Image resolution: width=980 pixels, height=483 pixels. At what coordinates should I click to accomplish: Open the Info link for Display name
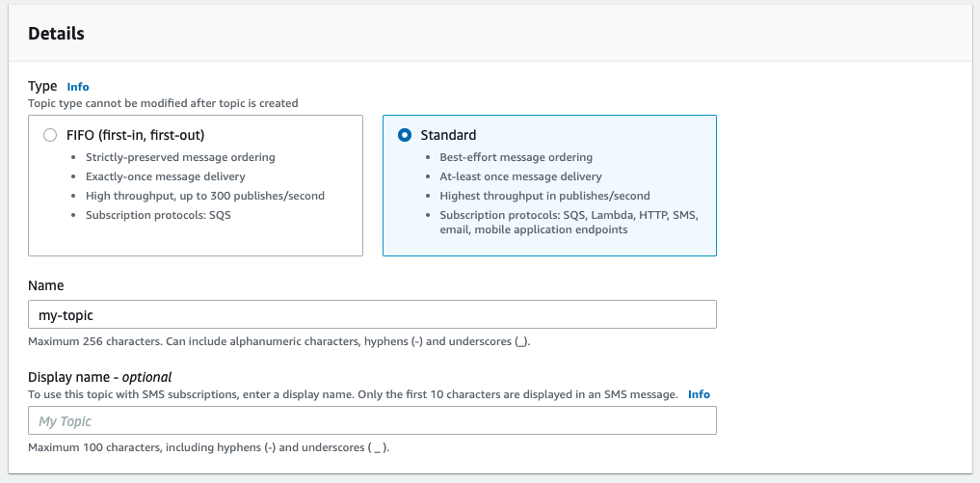tap(699, 394)
